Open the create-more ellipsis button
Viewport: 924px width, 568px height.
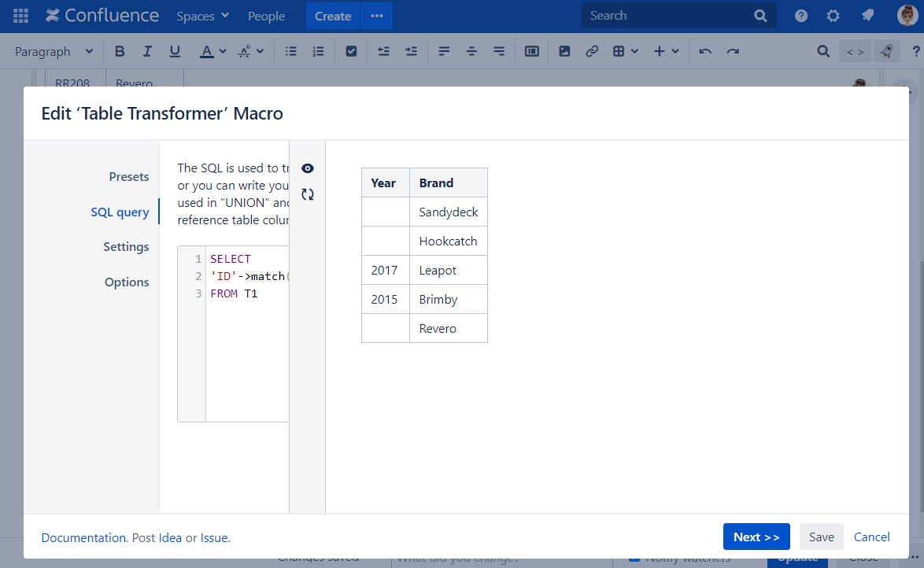tap(377, 16)
